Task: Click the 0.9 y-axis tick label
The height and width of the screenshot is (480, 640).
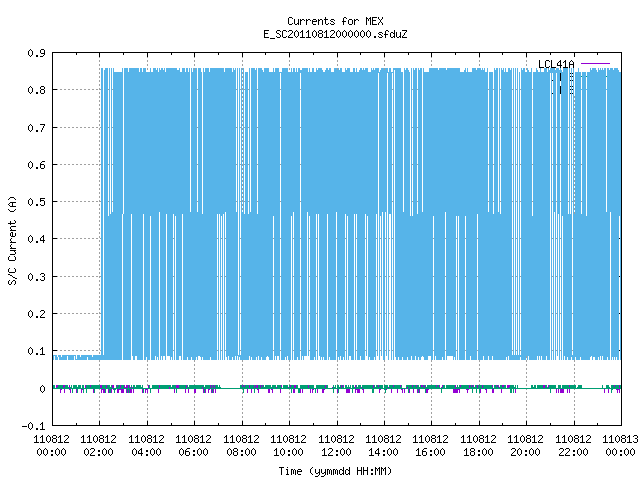Action: [x=36, y=53]
